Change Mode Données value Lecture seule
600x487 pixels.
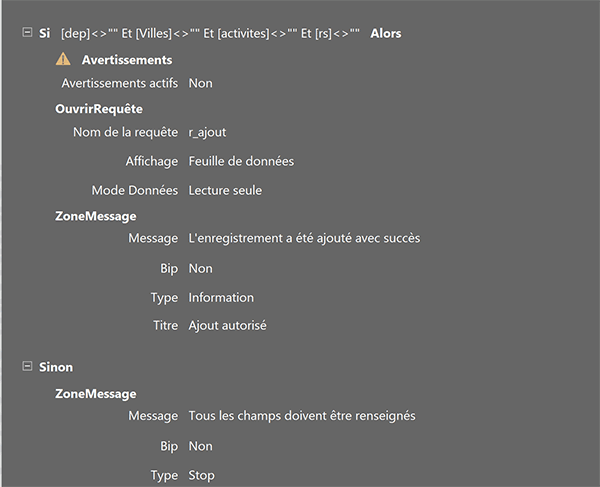coord(225,191)
